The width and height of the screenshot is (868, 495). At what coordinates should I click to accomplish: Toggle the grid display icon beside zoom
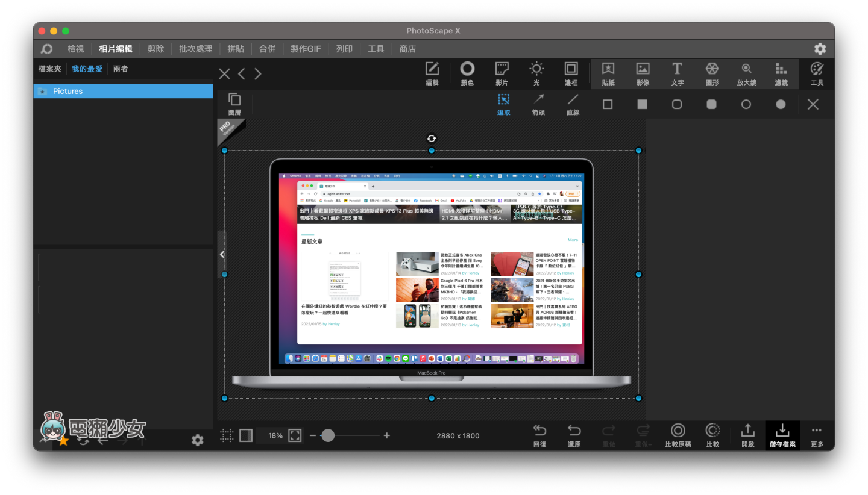click(227, 435)
